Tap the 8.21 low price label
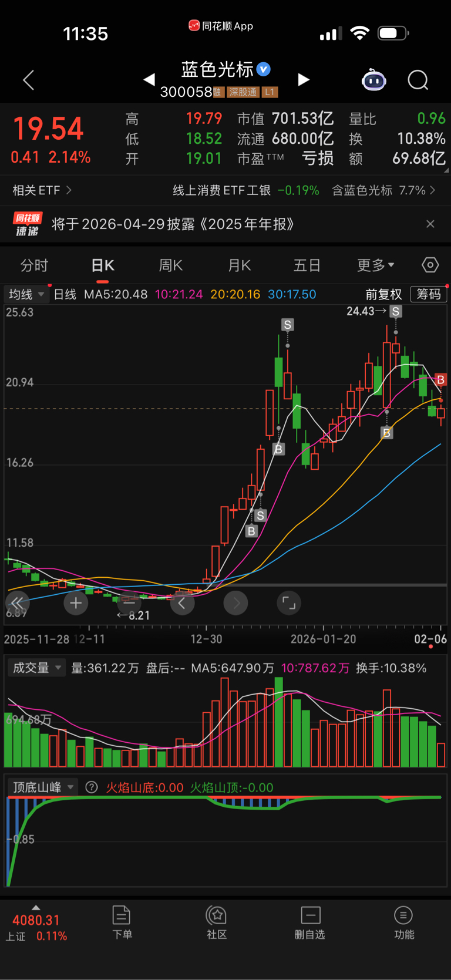This screenshot has width=451, height=980. 133,615
